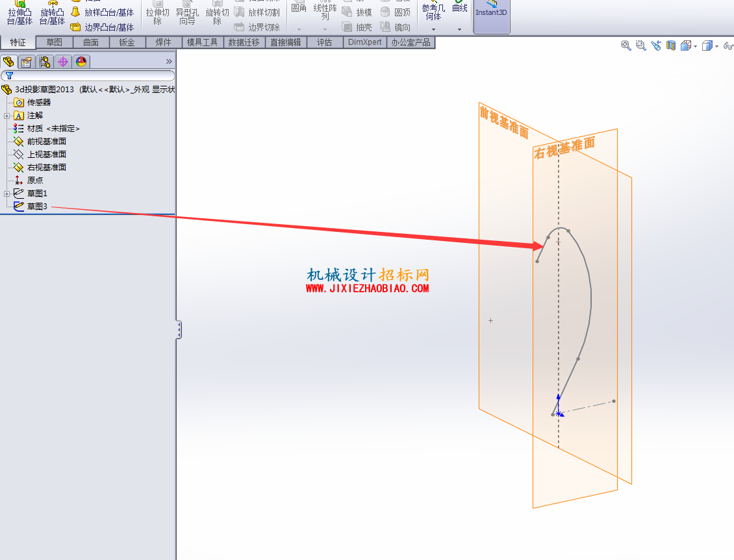Select 草图1 in the feature tree
Screen dimensions: 734x560
[31, 193]
